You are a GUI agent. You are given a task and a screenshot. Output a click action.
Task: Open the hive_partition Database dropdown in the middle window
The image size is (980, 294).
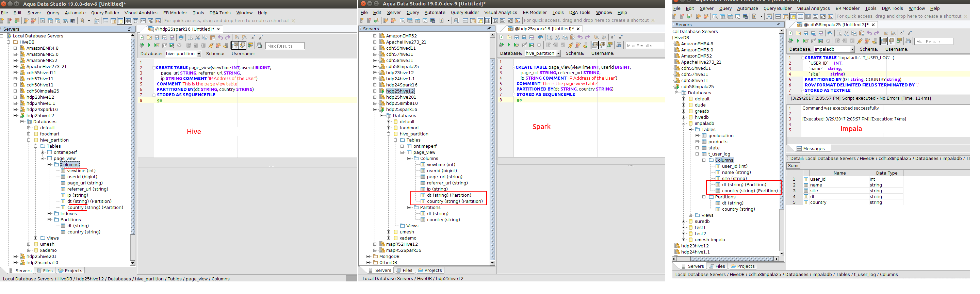click(x=558, y=54)
